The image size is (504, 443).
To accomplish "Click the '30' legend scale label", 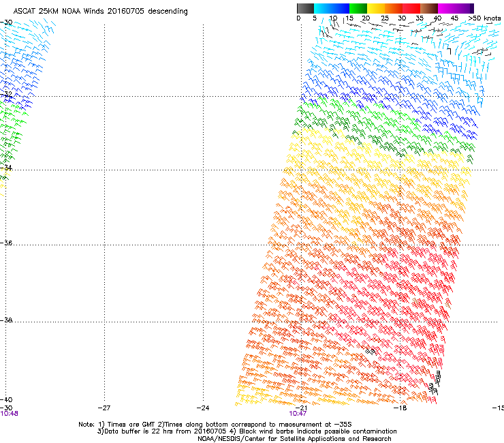I will pos(402,18).
